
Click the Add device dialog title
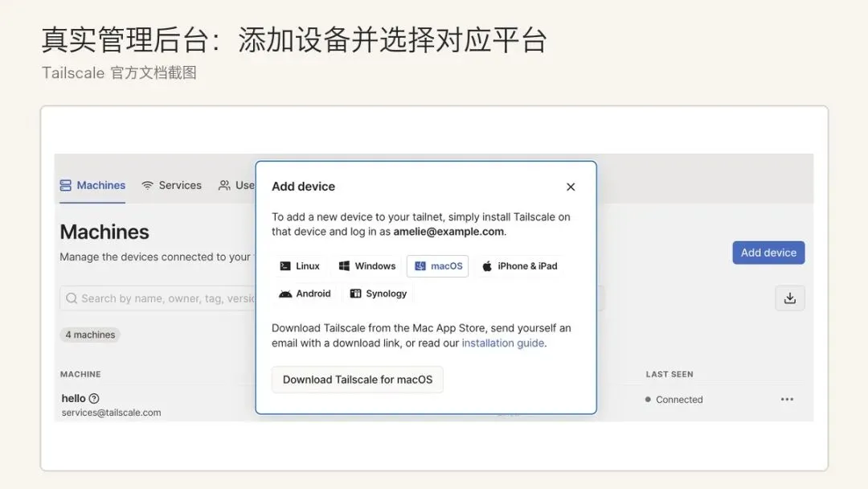click(303, 187)
